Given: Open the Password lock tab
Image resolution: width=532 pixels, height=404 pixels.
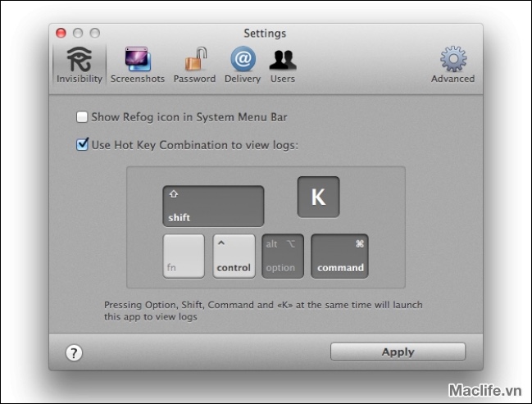Looking at the screenshot, I should [194, 65].
